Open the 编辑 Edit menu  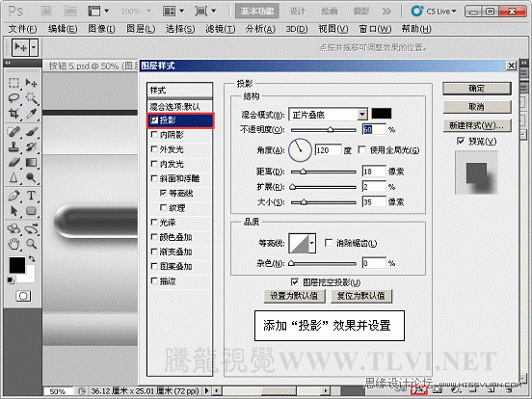coord(63,29)
